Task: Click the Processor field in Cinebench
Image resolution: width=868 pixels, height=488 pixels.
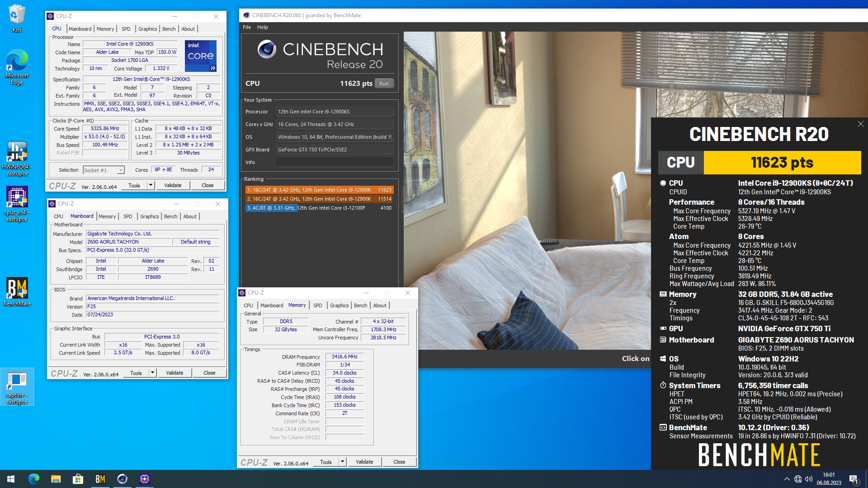Action: pos(335,112)
